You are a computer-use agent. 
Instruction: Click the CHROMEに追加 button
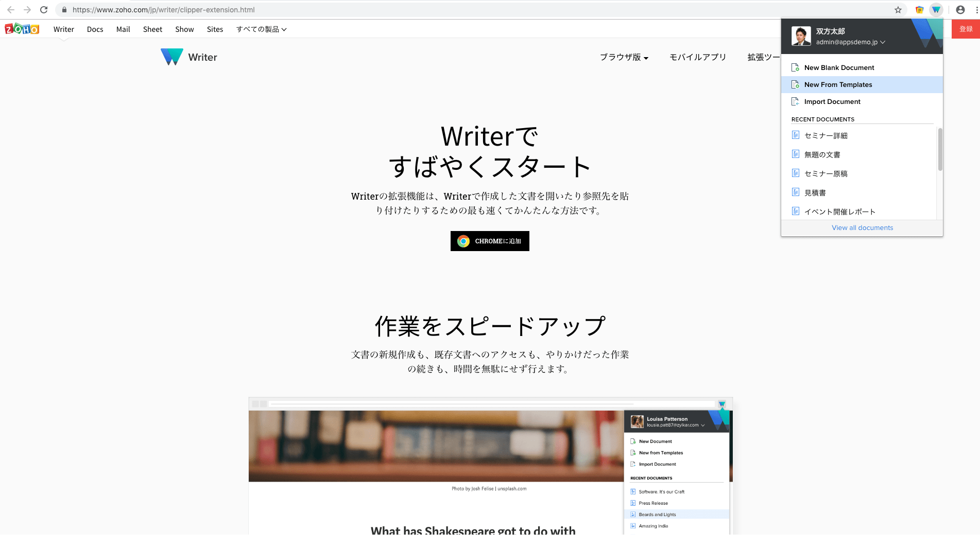[490, 241]
